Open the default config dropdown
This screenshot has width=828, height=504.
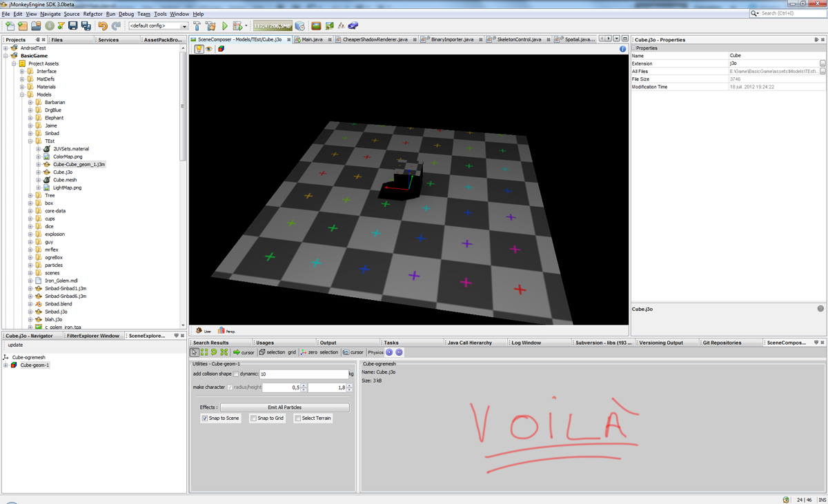(x=158, y=26)
